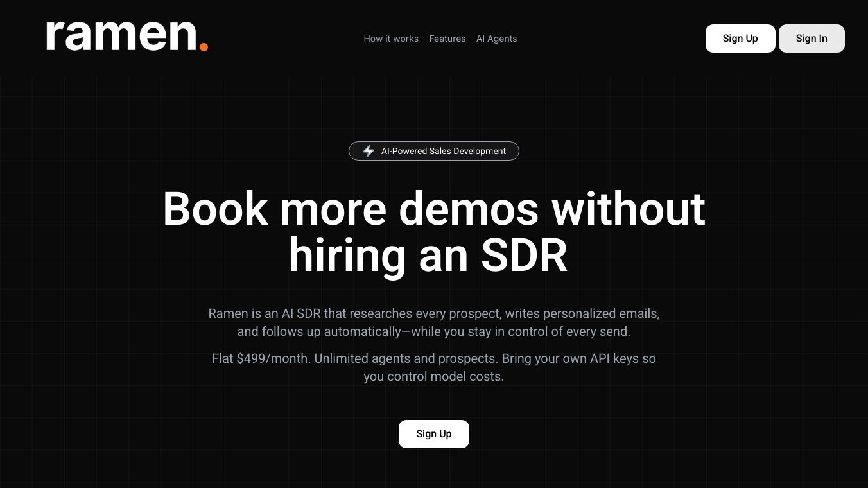Click the lightning bolt icon in the badge
The height and width of the screenshot is (488, 868).
point(369,151)
